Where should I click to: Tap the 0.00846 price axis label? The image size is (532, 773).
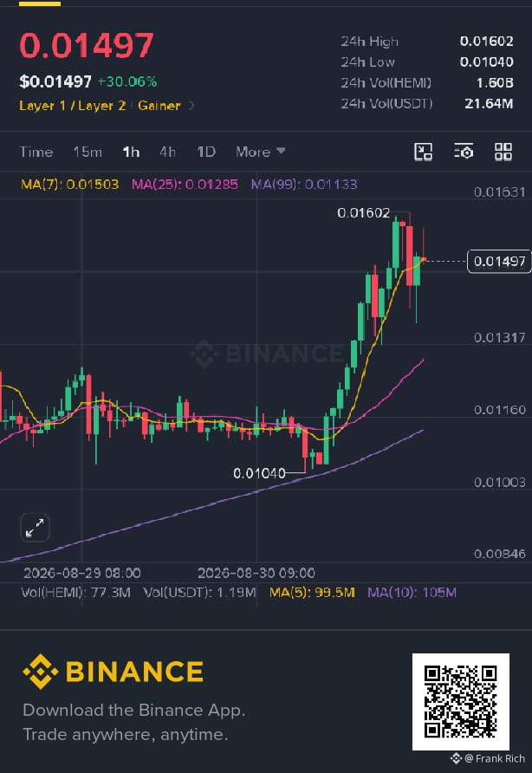click(499, 554)
